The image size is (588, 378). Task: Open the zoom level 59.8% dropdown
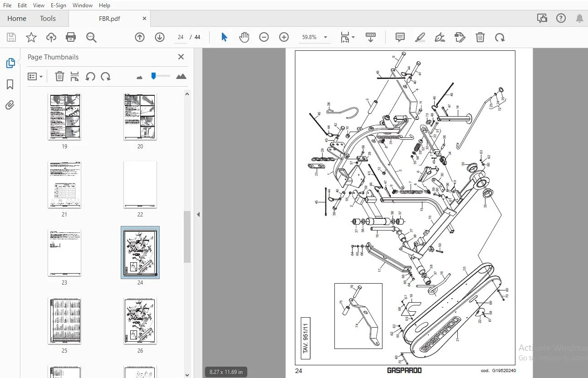coord(315,37)
